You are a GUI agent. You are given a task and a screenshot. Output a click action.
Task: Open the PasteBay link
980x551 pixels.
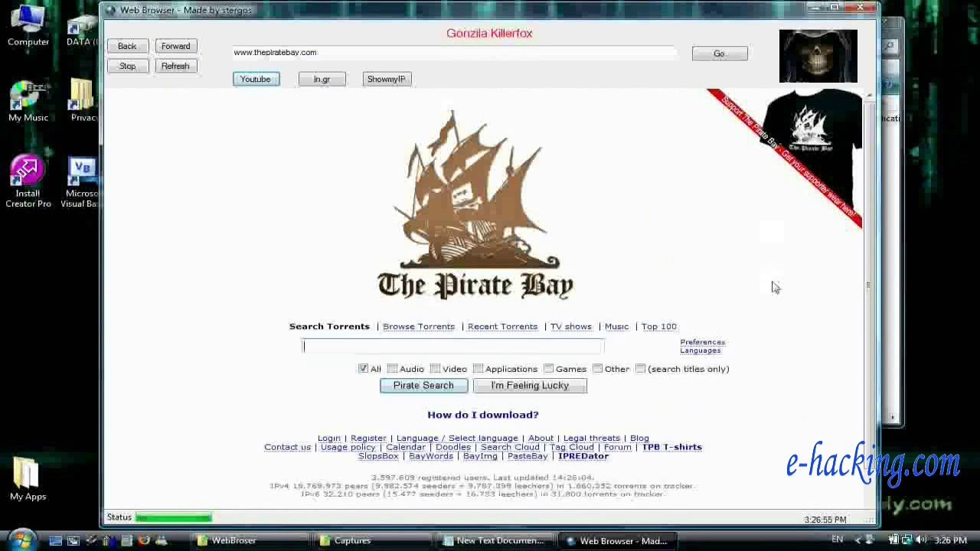pos(528,456)
